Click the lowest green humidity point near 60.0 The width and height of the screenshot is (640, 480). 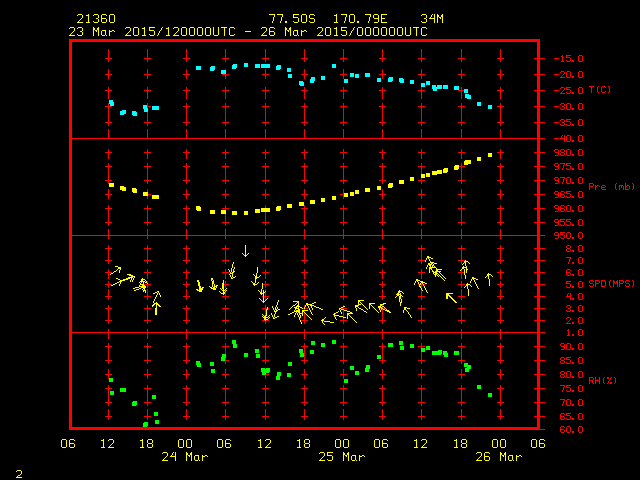tap(145, 424)
